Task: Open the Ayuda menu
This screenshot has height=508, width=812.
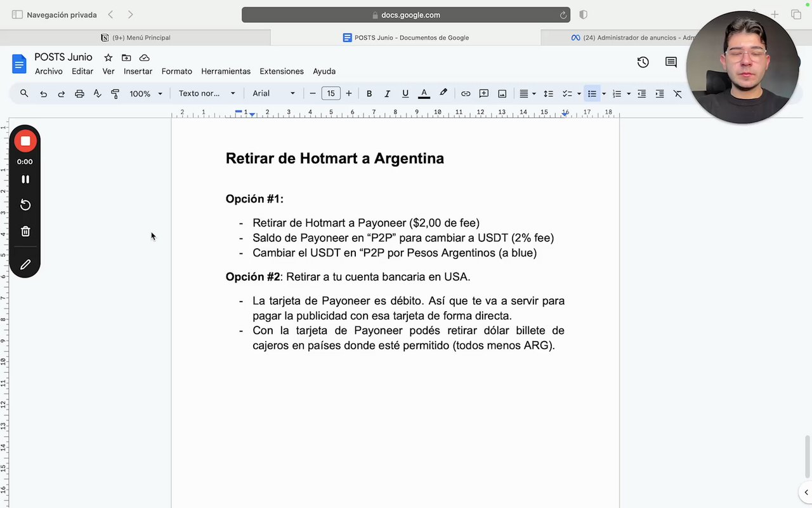Action: coord(324,71)
